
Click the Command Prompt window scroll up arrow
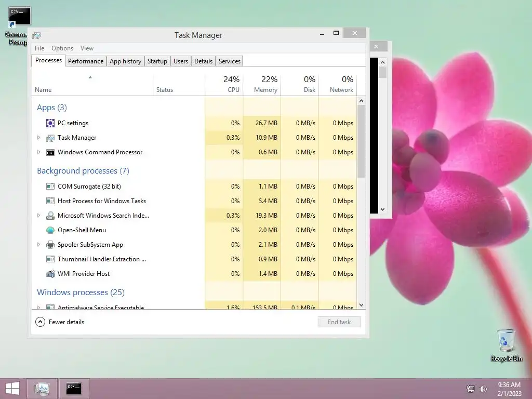[x=383, y=62]
